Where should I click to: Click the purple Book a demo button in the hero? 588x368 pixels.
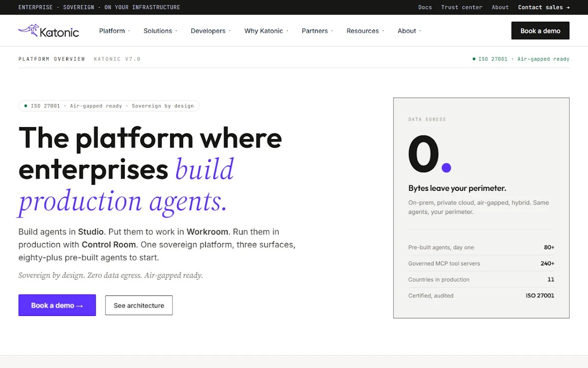[57, 305]
